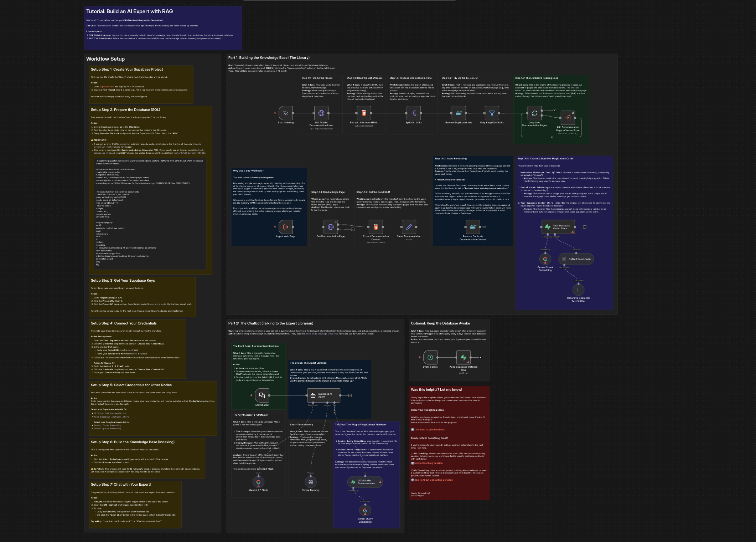Click the Split Out Links node icon

(414, 113)
